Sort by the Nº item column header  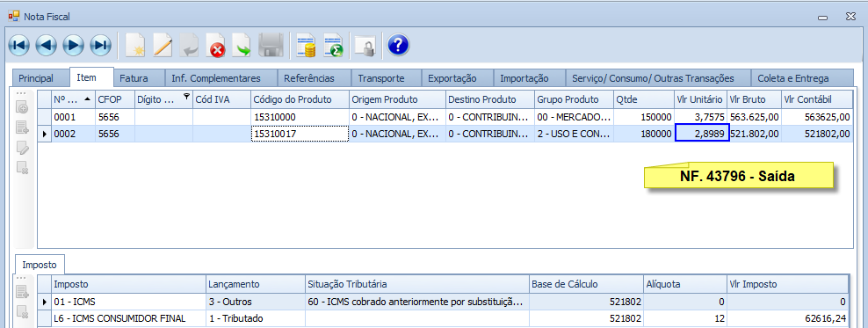[x=73, y=99]
